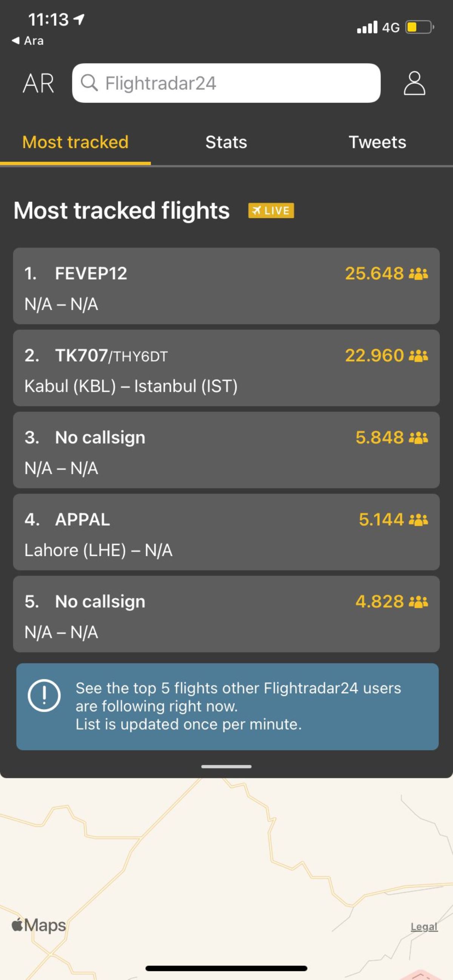Image resolution: width=453 pixels, height=980 pixels.
Task: Switch to the Stats tab
Action: coord(226,142)
